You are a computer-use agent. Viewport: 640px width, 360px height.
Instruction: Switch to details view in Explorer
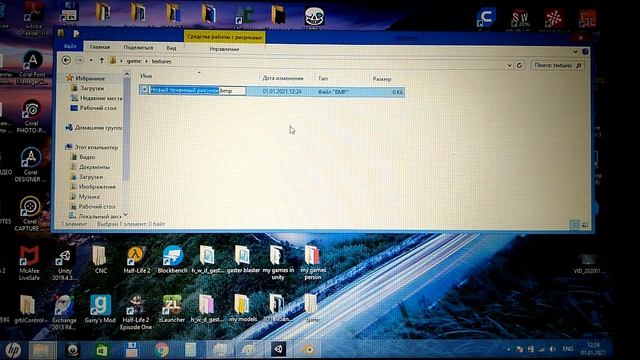pos(574,224)
